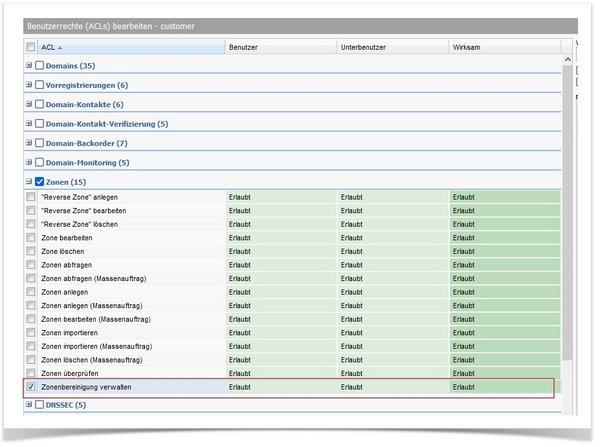Check the Zonen anlegen (Massenauftrag) checkbox
600x447 pixels.
(31, 305)
